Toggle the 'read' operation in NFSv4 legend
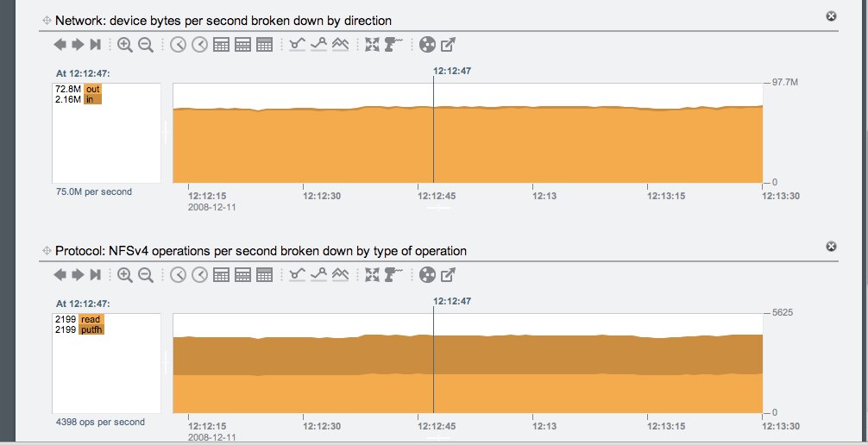 [x=91, y=320]
